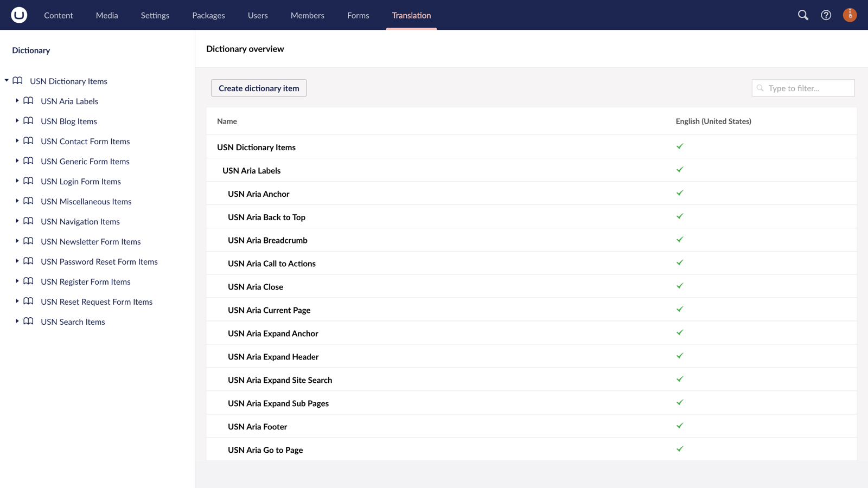This screenshot has width=868, height=488.
Task: Switch to the Content section
Action: pyautogui.click(x=58, y=15)
